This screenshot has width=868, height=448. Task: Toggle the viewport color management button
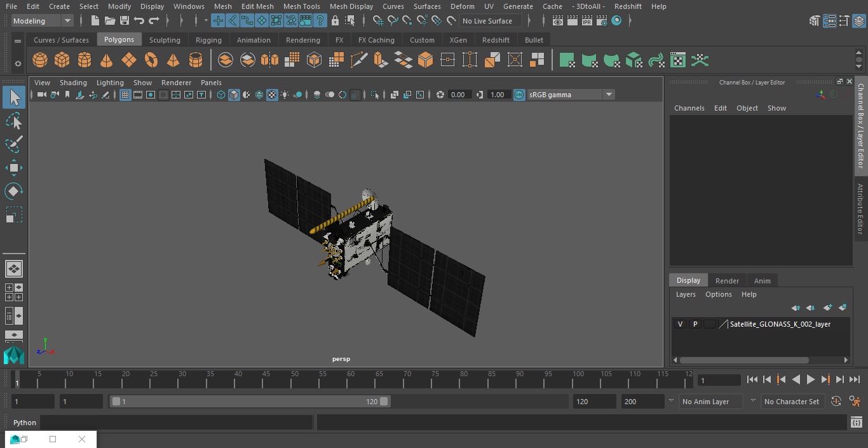(x=519, y=95)
